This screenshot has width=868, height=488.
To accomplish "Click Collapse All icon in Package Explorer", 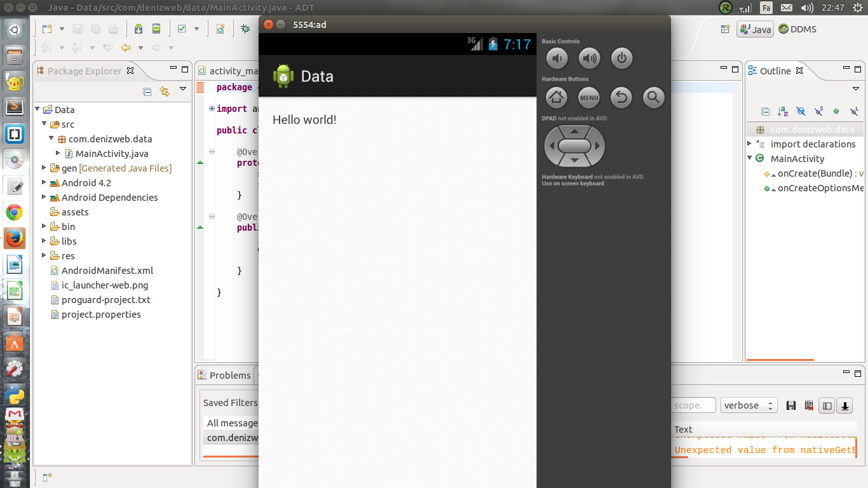I will [x=147, y=91].
